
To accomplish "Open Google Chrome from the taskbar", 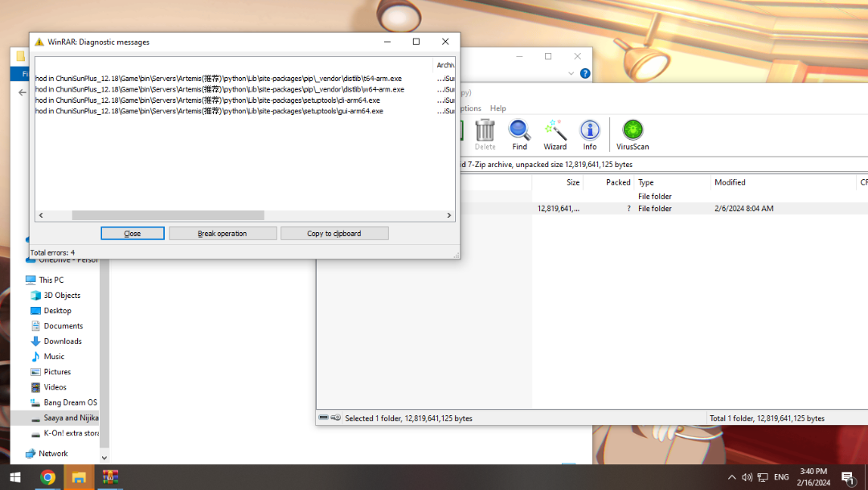I will click(x=47, y=478).
